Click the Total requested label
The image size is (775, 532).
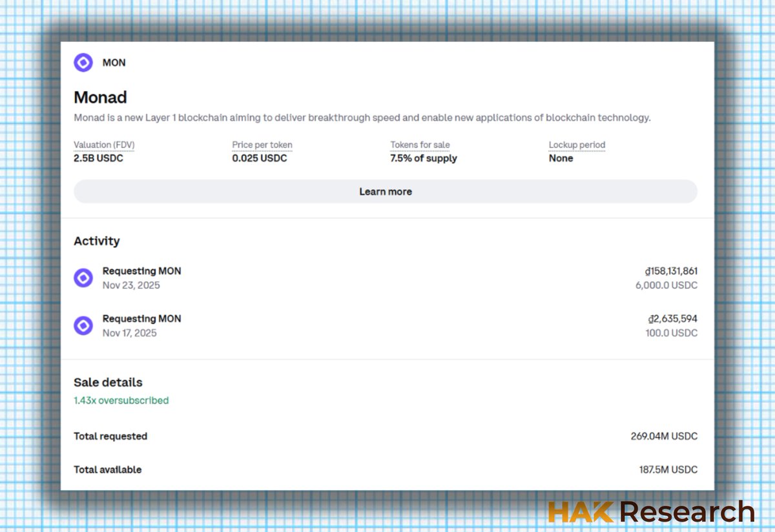[x=110, y=436]
